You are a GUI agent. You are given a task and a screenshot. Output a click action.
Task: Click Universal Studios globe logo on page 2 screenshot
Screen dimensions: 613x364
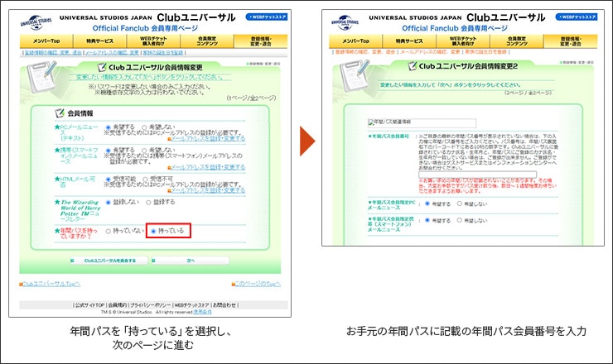[x=345, y=22]
